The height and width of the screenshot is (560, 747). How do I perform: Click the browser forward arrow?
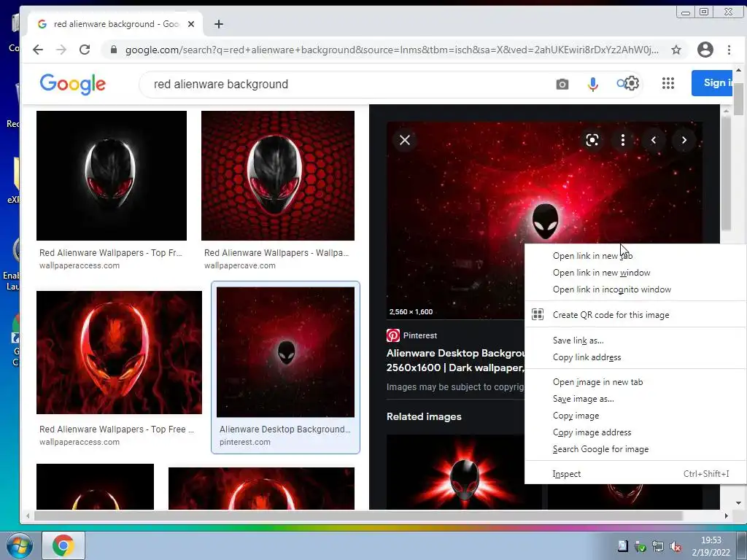61,50
